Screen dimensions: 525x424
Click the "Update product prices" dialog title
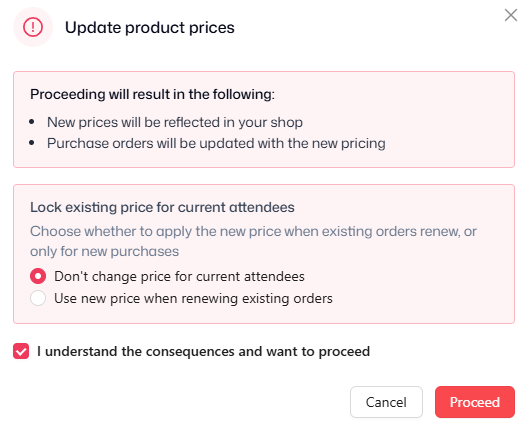(x=150, y=27)
